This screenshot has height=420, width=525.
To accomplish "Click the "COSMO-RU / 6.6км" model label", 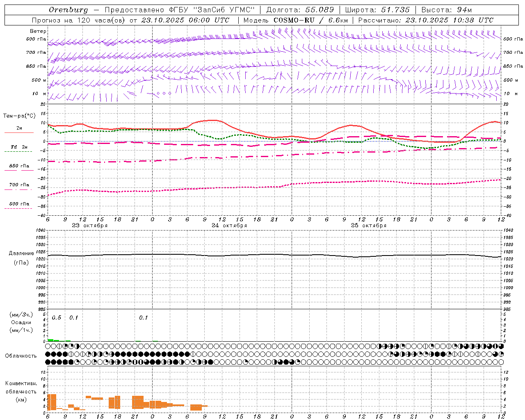I will pyautogui.click(x=311, y=20).
